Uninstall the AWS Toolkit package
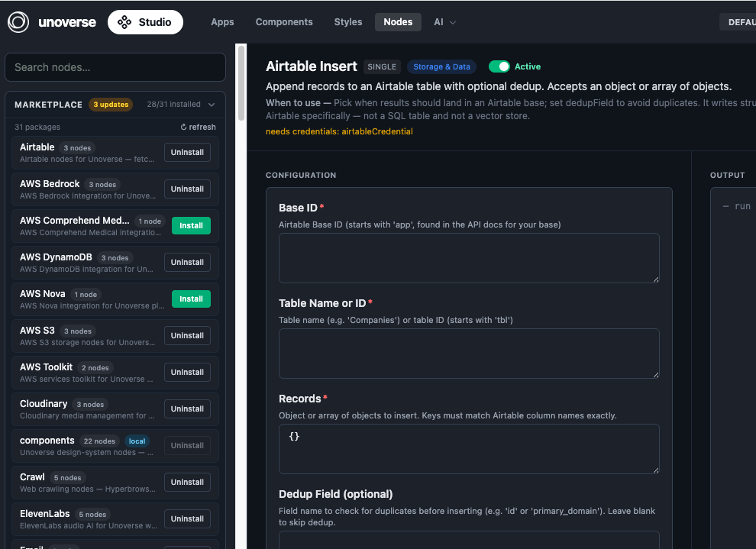 coord(187,372)
